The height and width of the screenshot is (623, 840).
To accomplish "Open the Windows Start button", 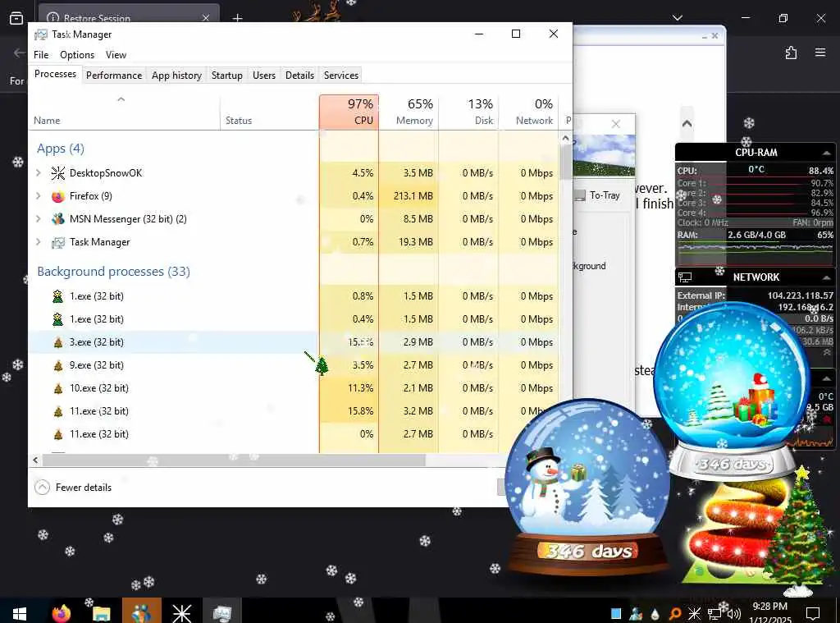I will [20, 613].
